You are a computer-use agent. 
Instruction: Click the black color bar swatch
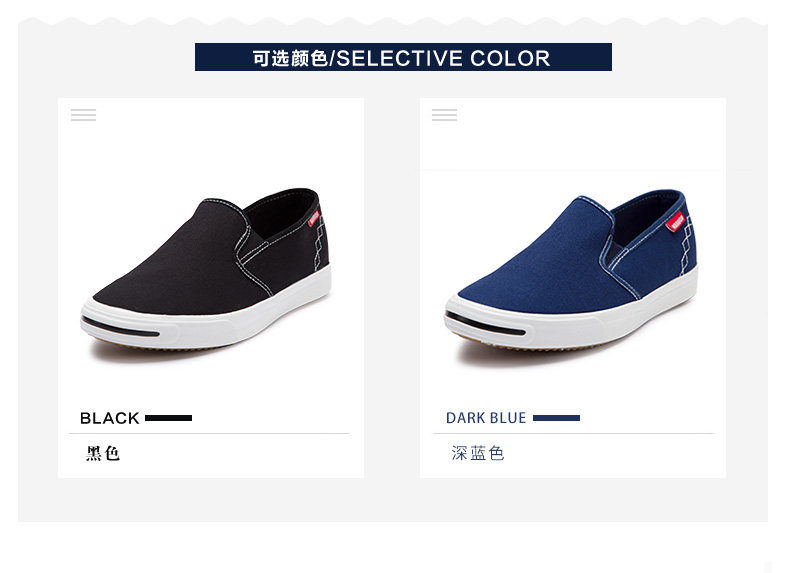(x=168, y=418)
